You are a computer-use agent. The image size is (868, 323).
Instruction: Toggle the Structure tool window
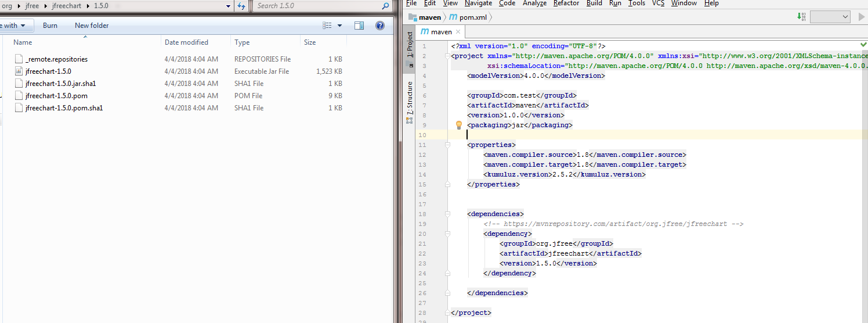[x=409, y=99]
